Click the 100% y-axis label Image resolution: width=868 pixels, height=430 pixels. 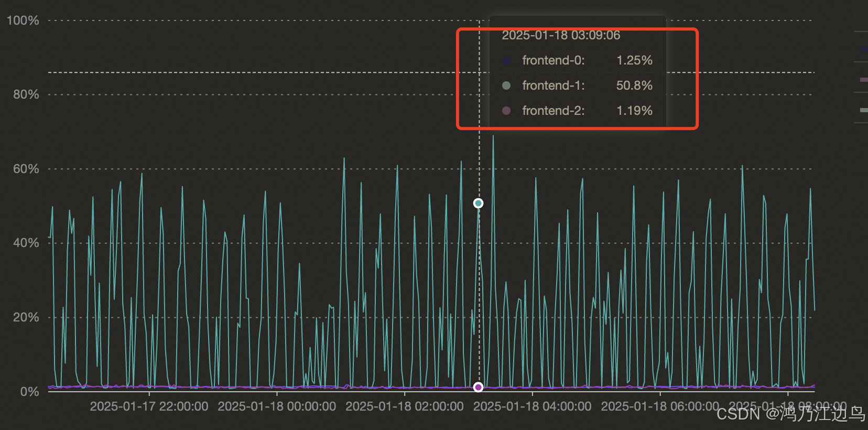point(23,20)
